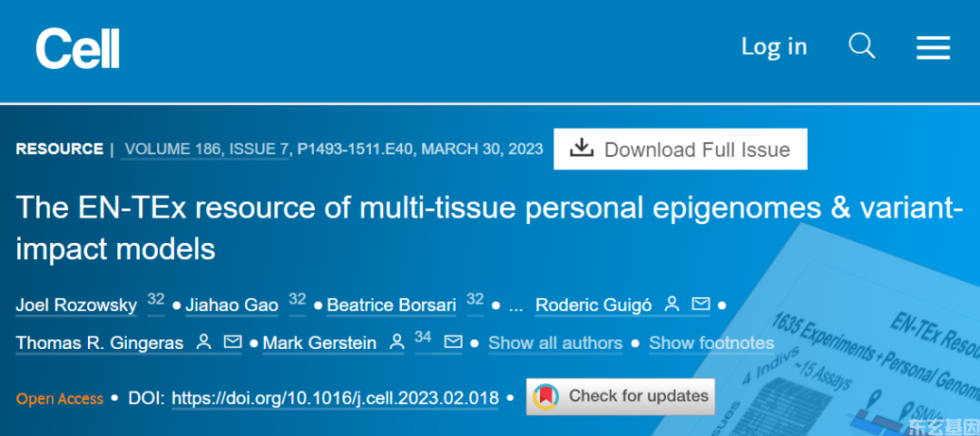
Task: Click the Cell journal logo
Action: click(x=77, y=49)
